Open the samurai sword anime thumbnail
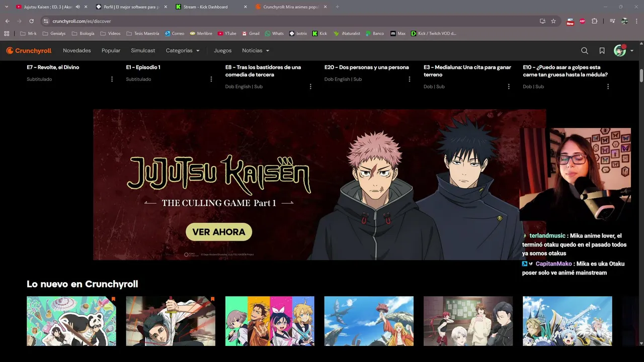 [x=171, y=321]
